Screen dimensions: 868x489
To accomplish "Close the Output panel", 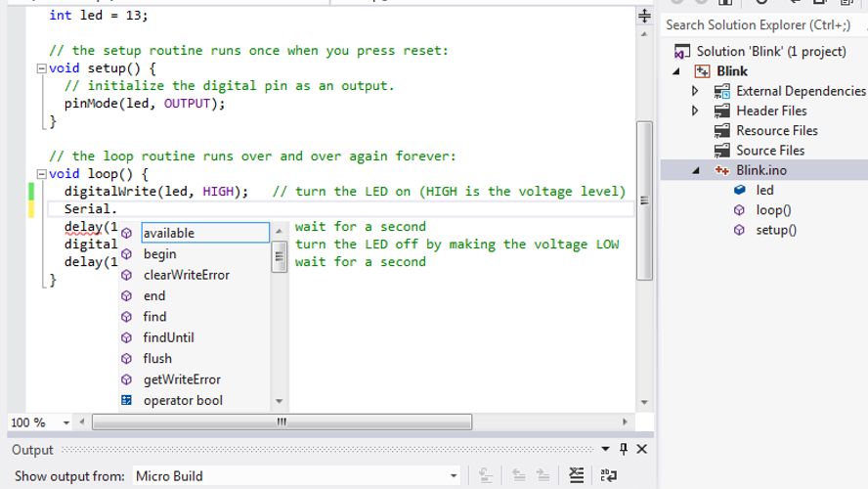I will (x=641, y=449).
